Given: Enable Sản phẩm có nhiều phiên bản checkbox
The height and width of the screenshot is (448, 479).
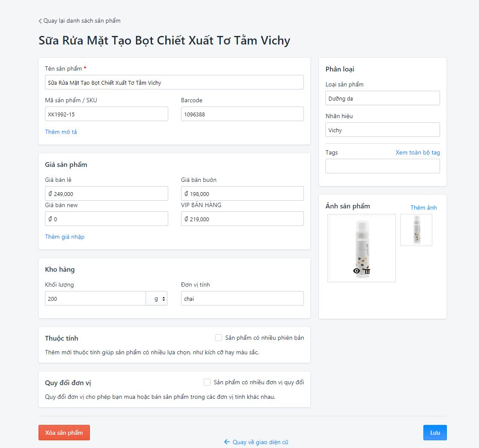Looking at the screenshot, I should [219, 338].
